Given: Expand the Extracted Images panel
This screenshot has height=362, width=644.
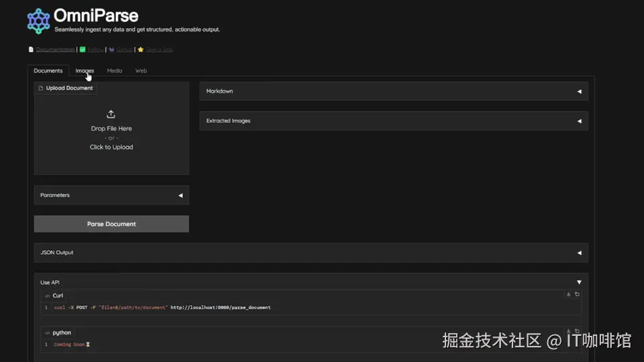Looking at the screenshot, I should click(x=394, y=121).
